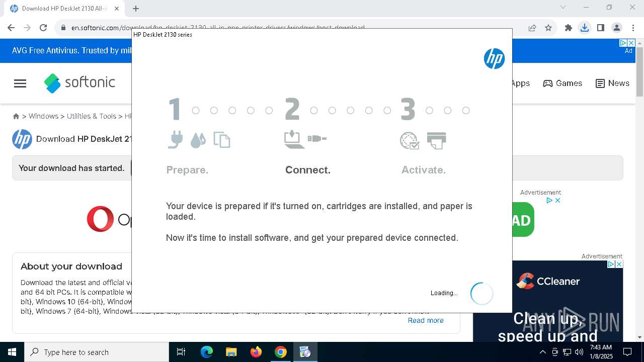Close the AVG top banner ad
Screen dimensions: 644x362
(x=631, y=43)
